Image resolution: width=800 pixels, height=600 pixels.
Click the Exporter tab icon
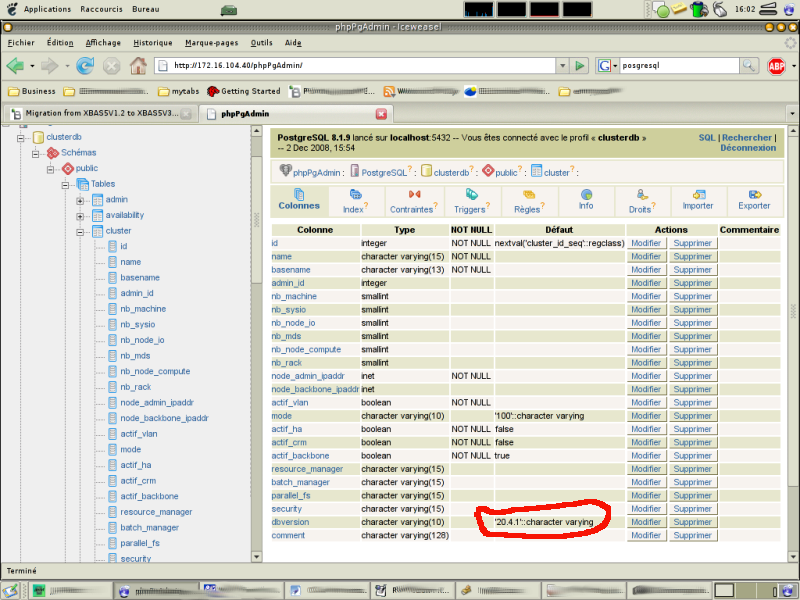(754, 194)
